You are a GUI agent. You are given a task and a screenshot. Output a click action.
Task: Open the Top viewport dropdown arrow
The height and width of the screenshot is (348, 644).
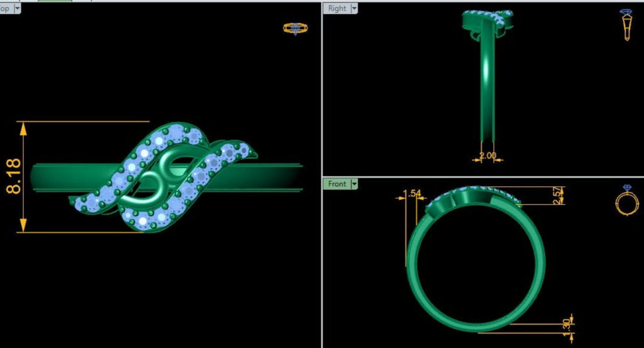pos(17,8)
